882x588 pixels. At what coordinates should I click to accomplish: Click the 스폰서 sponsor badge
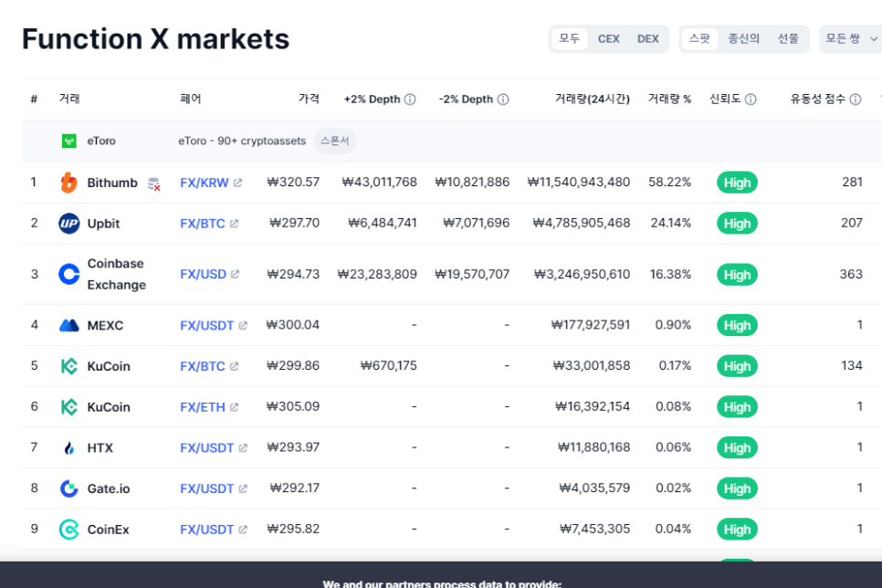(x=335, y=141)
